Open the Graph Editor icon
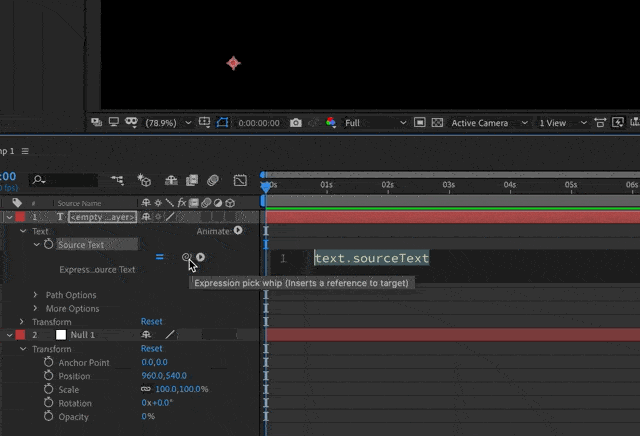 [x=240, y=180]
